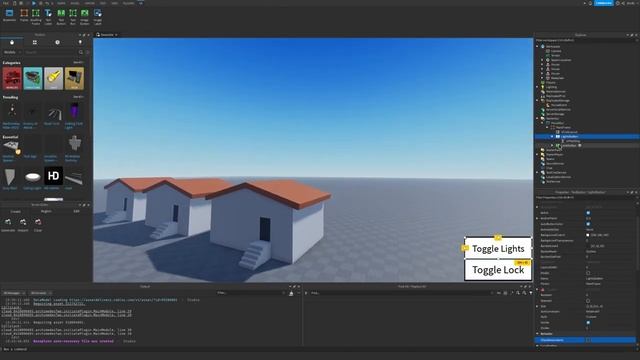Toggle the Active property checkbox
Viewport: 640px width, 360px height.
[x=588, y=213]
